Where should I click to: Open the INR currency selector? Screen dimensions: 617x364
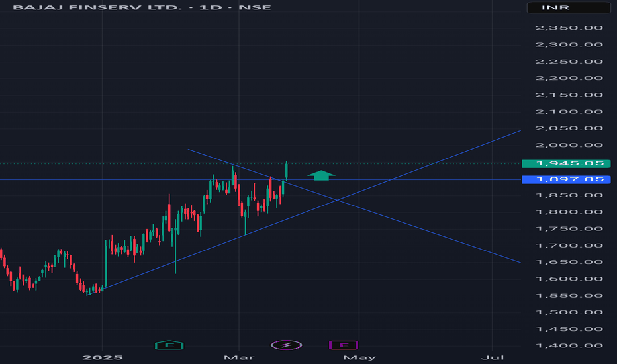[x=569, y=7]
